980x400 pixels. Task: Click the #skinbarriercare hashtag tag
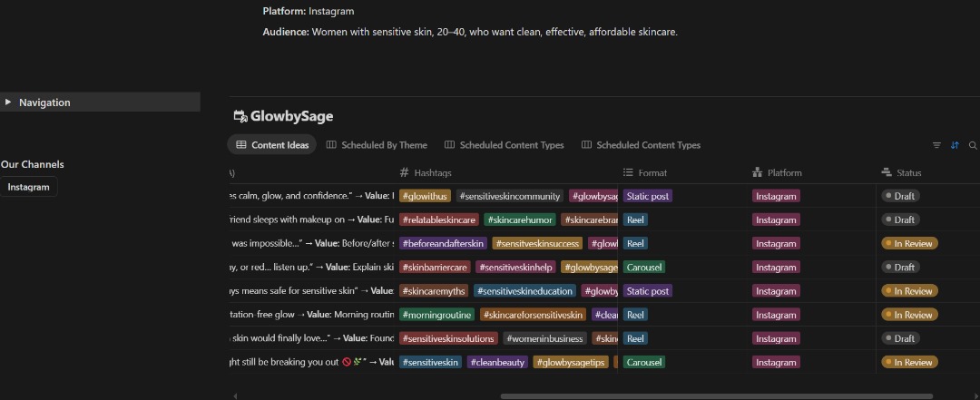click(x=435, y=268)
